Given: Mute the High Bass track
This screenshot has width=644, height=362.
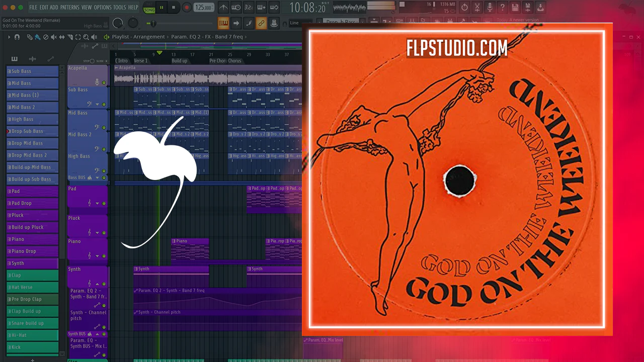Looking at the screenshot, I should point(104,170).
